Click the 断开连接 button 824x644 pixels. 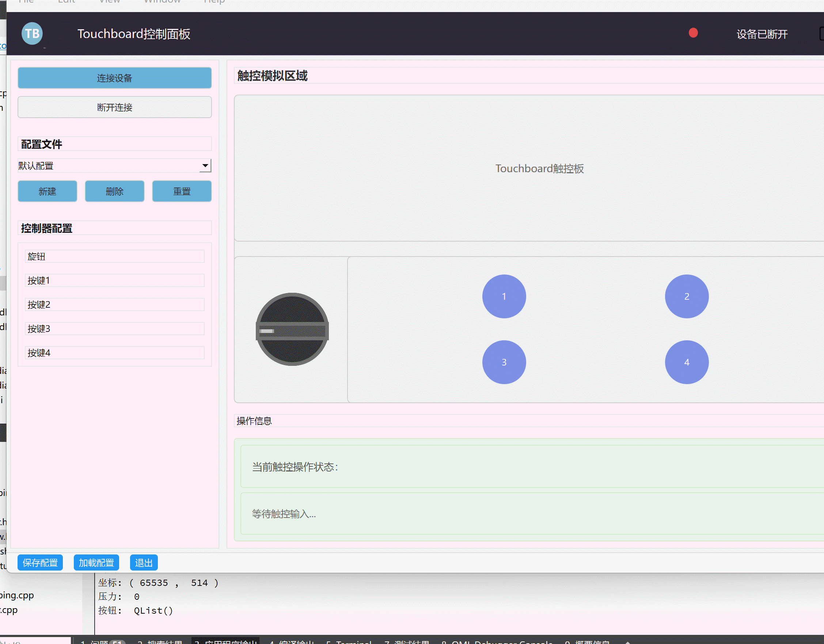pyautogui.click(x=114, y=107)
